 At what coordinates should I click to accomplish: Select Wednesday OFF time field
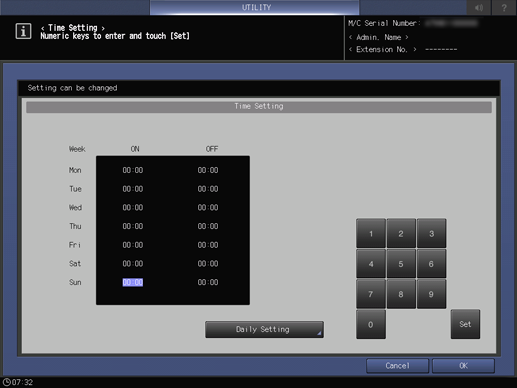pos(208,208)
